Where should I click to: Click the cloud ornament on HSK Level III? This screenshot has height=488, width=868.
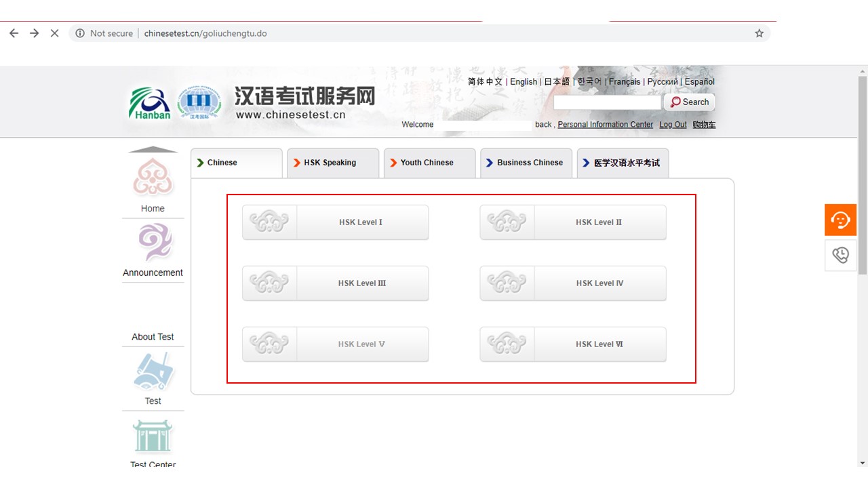point(269,283)
